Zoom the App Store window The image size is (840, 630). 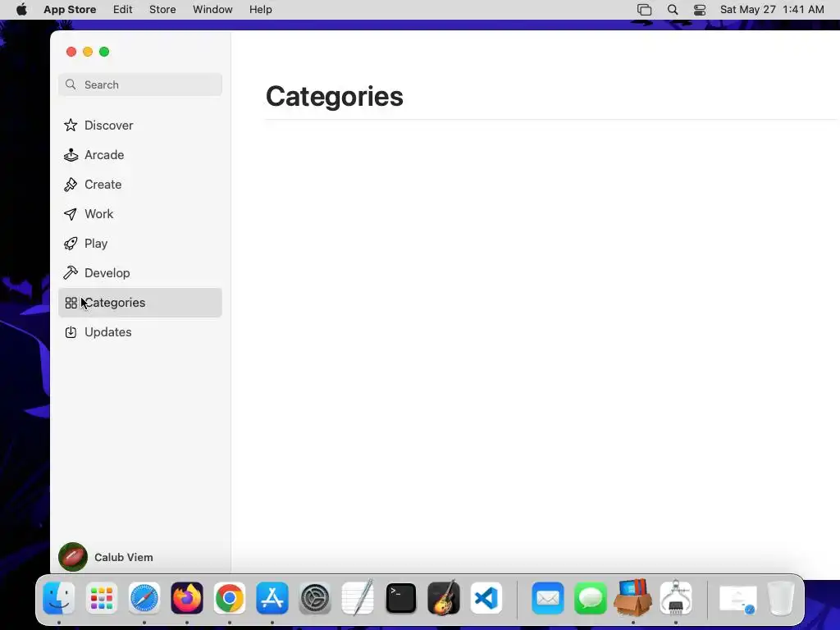pos(104,52)
